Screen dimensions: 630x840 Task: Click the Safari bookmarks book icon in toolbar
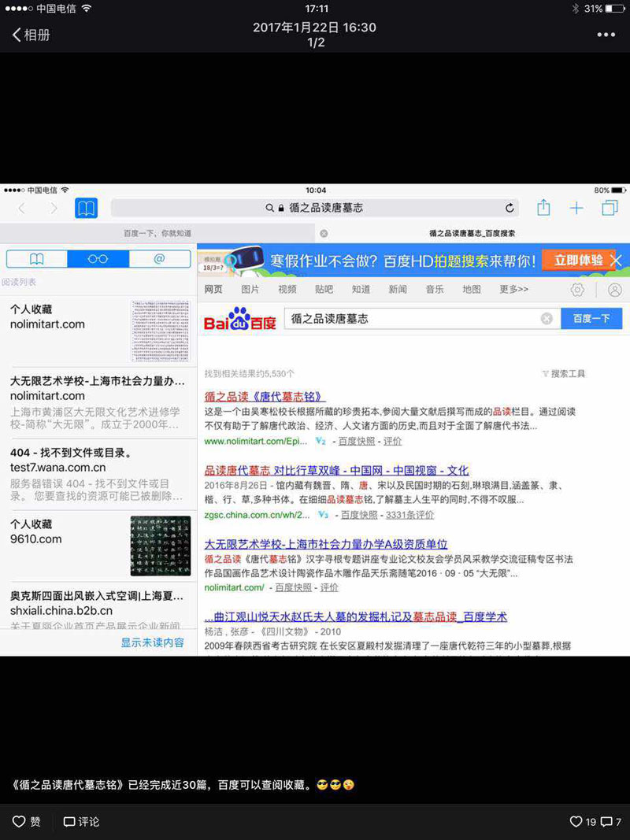click(x=86, y=208)
